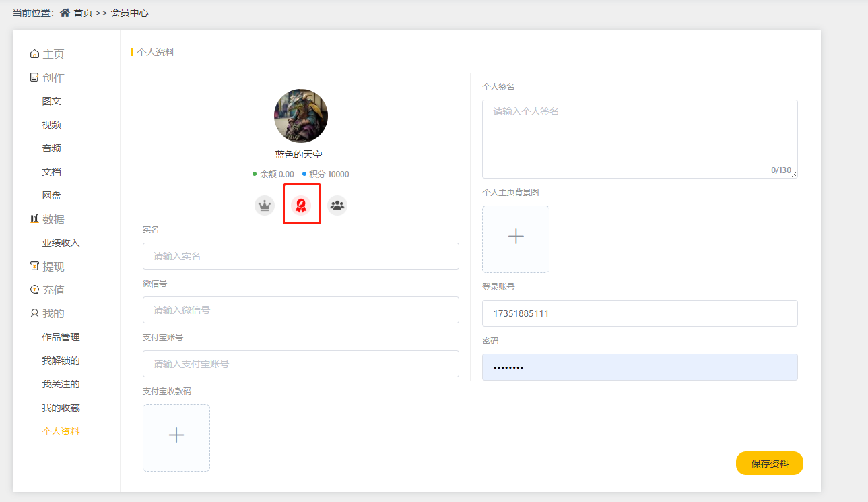Toggle the 我的 sidebar section
The image size is (868, 502).
click(53, 314)
